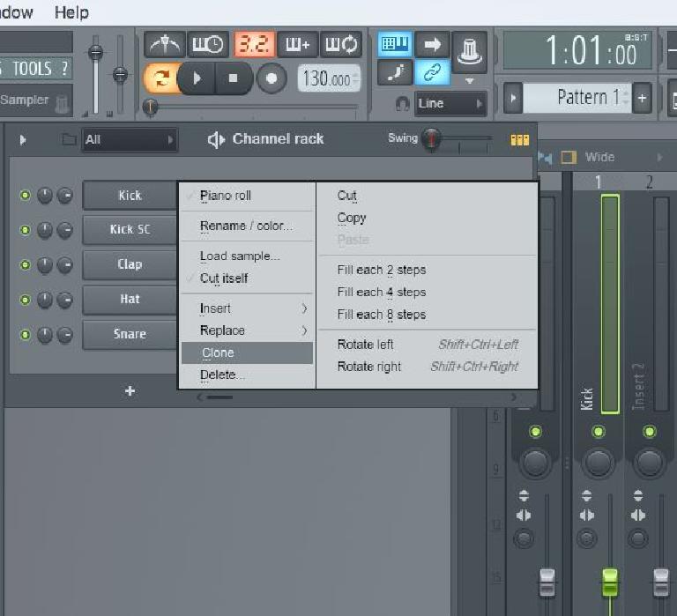The height and width of the screenshot is (616, 677).
Task: Click the record button
Action: (272, 78)
